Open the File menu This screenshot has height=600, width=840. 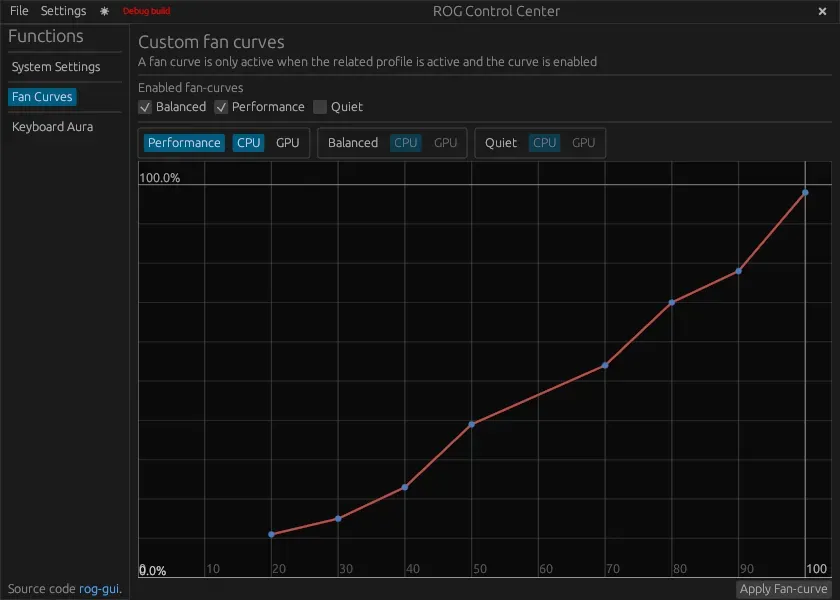coord(18,11)
